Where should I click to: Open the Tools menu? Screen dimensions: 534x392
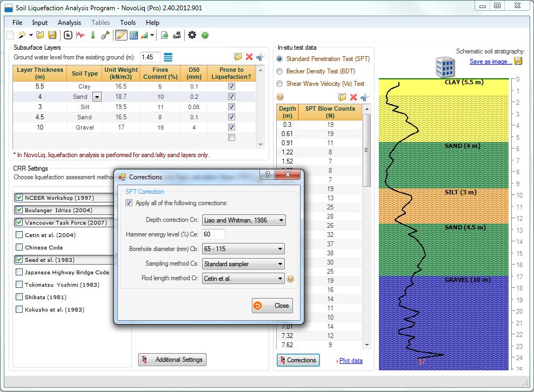tap(128, 23)
